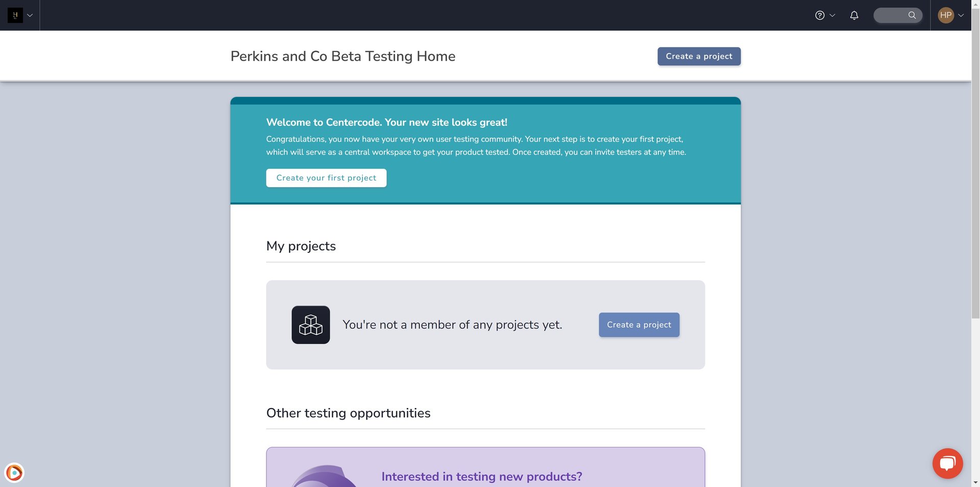
Task: Click the HP user avatar
Action: 946,15
